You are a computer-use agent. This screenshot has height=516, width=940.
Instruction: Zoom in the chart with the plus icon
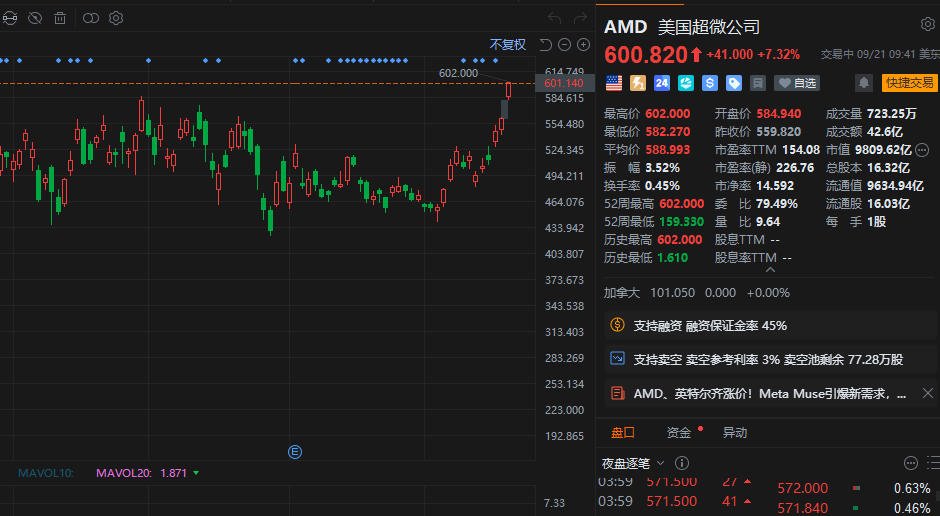coord(583,45)
